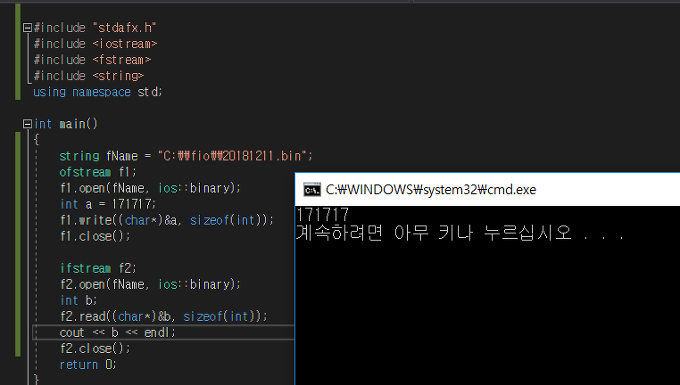This screenshot has height=385, width=680.
Task: Click the #include <iostream> line
Action: 95,44
